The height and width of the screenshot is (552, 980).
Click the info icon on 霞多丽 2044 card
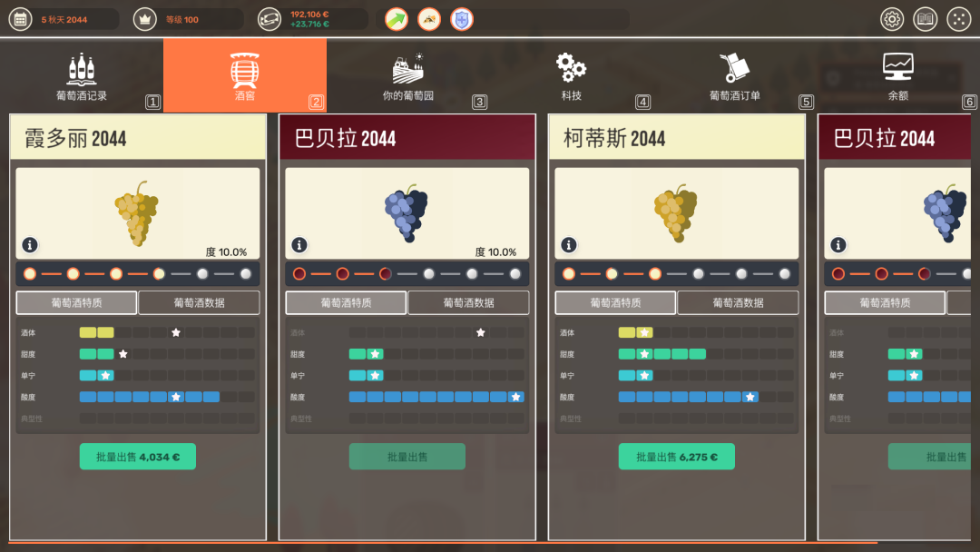tap(30, 245)
